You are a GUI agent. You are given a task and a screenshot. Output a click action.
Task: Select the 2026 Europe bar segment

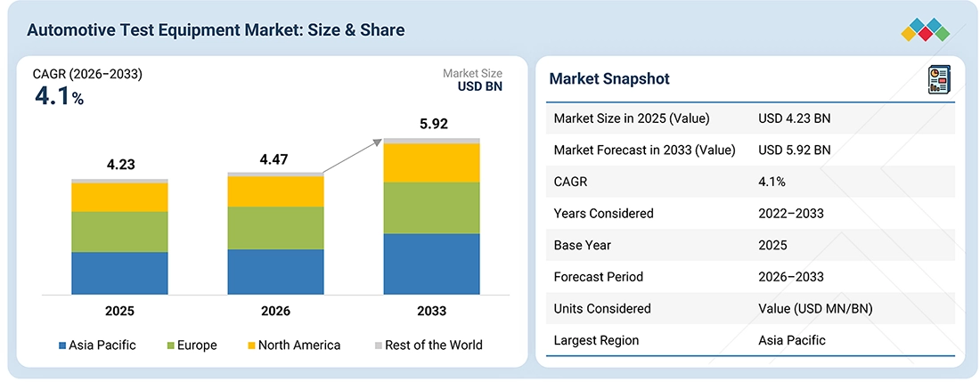pos(275,228)
